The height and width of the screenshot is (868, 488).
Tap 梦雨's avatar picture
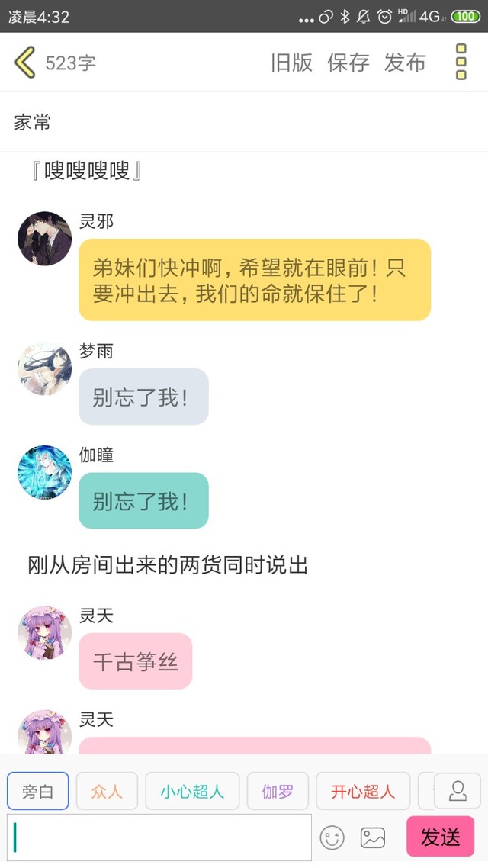(45, 368)
